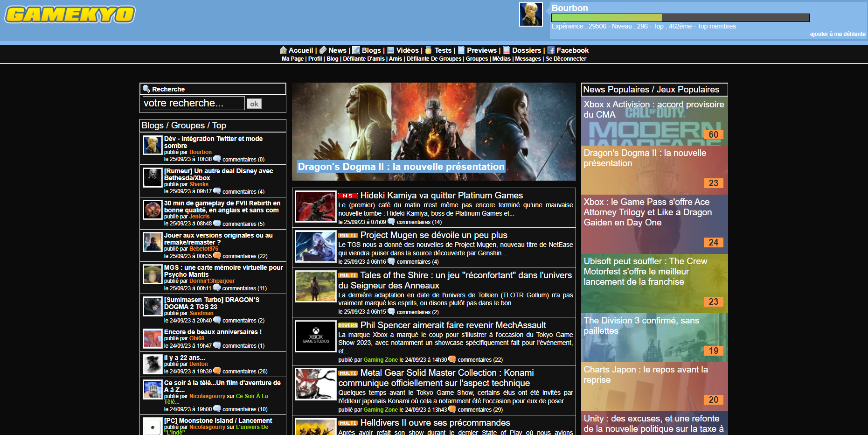The width and height of the screenshot is (868, 435).
Task: Click Se Déconnecter to log out
Action: 566,59
